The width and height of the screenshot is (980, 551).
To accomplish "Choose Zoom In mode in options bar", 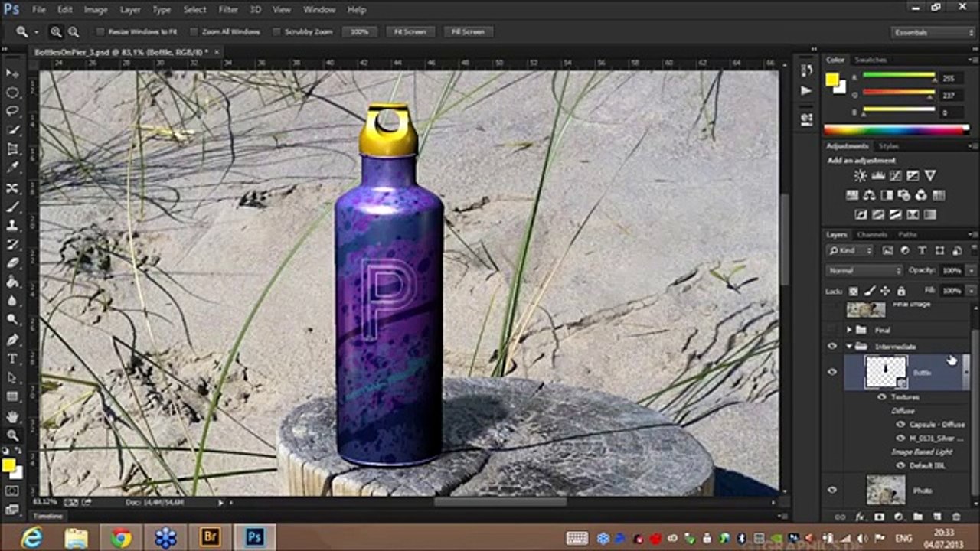I will click(x=56, y=32).
